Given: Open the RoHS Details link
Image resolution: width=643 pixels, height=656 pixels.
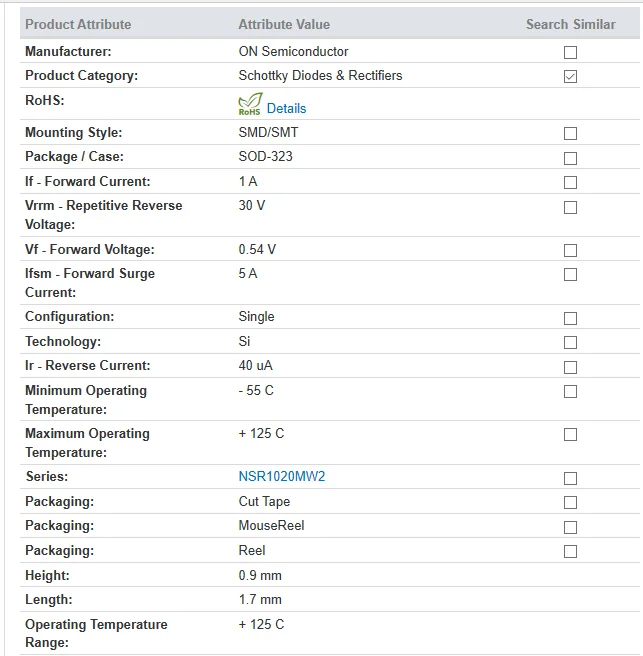Looking at the screenshot, I should tap(287, 108).
